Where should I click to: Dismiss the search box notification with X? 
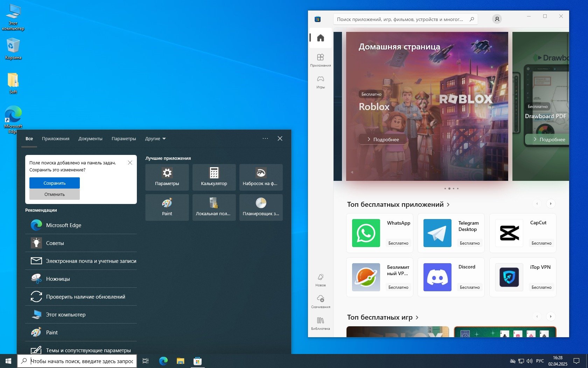pyautogui.click(x=130, y=163)
